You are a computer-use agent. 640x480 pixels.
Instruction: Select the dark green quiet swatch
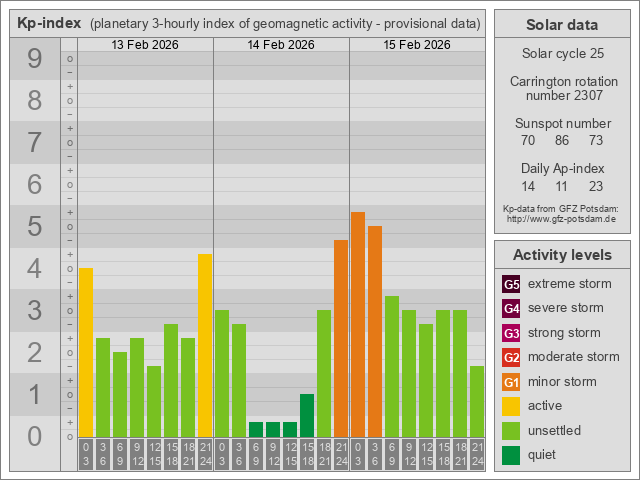(511, 455)
